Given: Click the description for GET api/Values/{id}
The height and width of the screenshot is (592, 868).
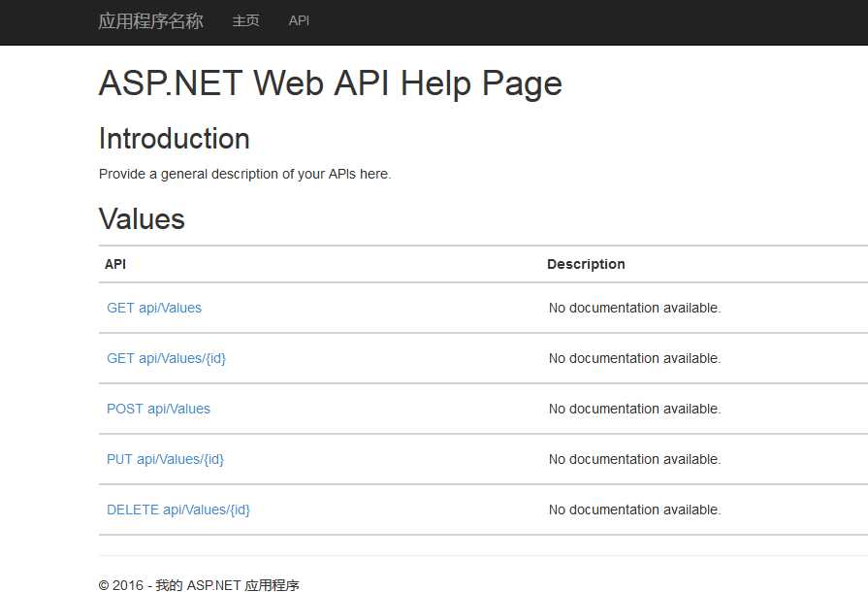Looking at the screenshot, I should coord(635,358).
